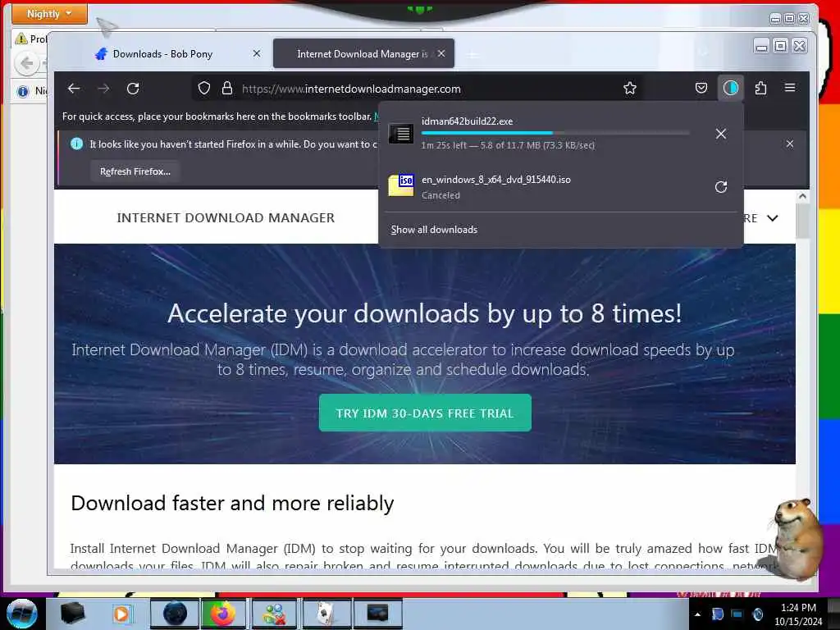Click the idman642build22.exe file icon

click(401, 134)
